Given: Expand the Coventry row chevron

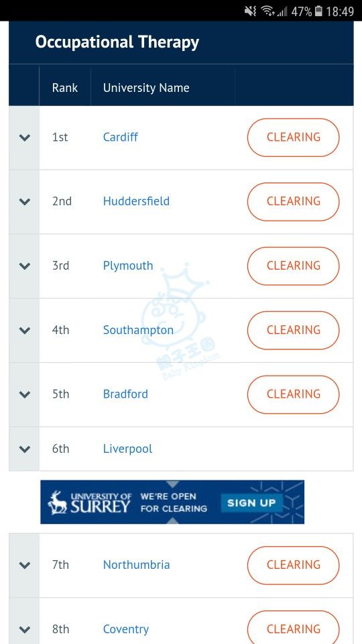Looking at the screenshot, I should (x=25, y=630).
